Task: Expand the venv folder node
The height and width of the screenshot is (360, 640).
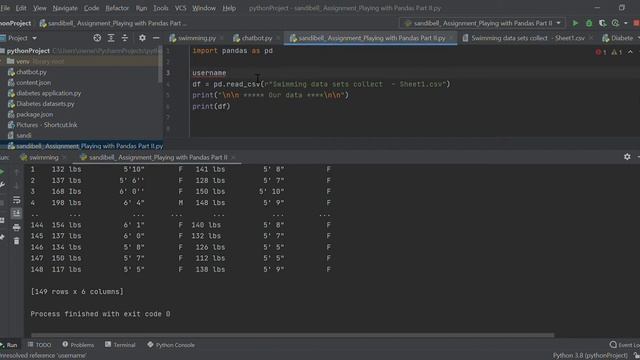Action: point(2,61)
